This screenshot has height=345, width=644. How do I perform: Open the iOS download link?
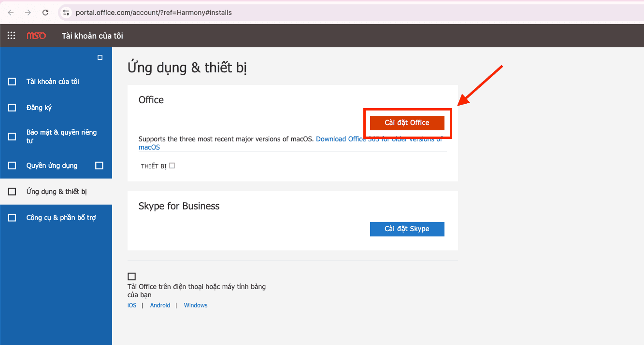132,305
